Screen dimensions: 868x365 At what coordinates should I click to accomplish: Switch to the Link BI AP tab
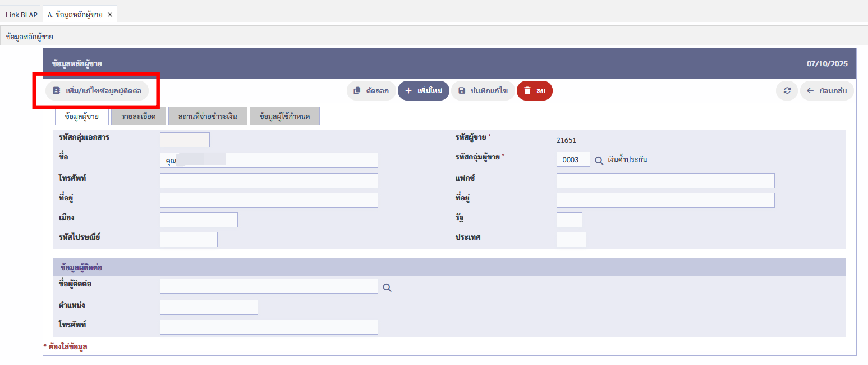coord(21,15)
